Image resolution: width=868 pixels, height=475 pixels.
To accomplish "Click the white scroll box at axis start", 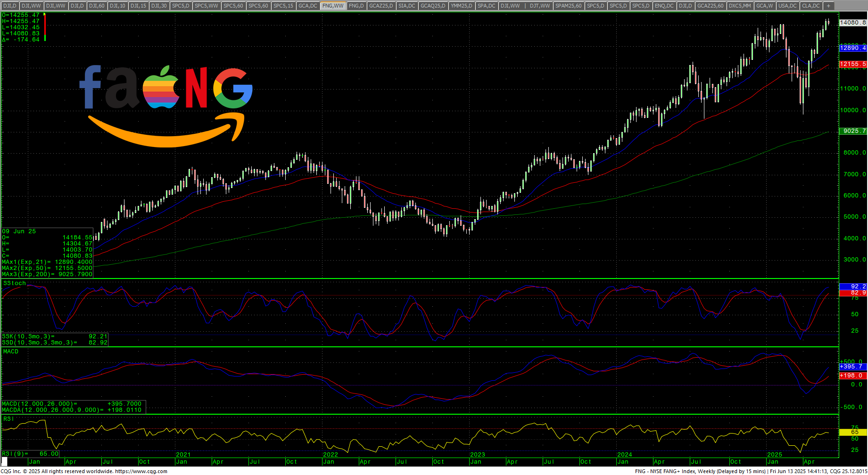I will 4,462.
